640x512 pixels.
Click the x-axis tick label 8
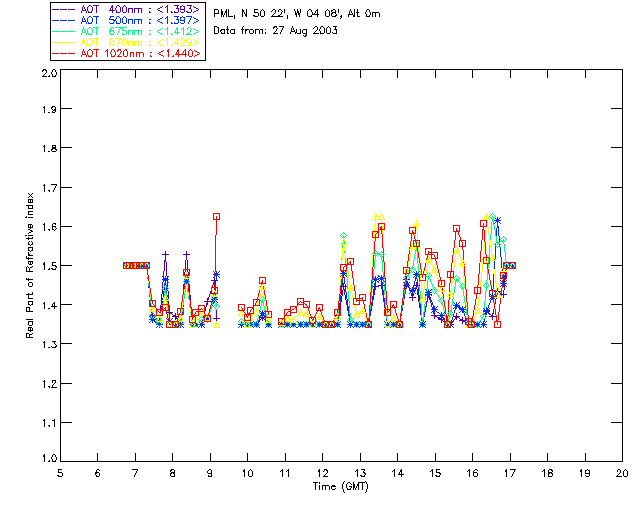173,473
